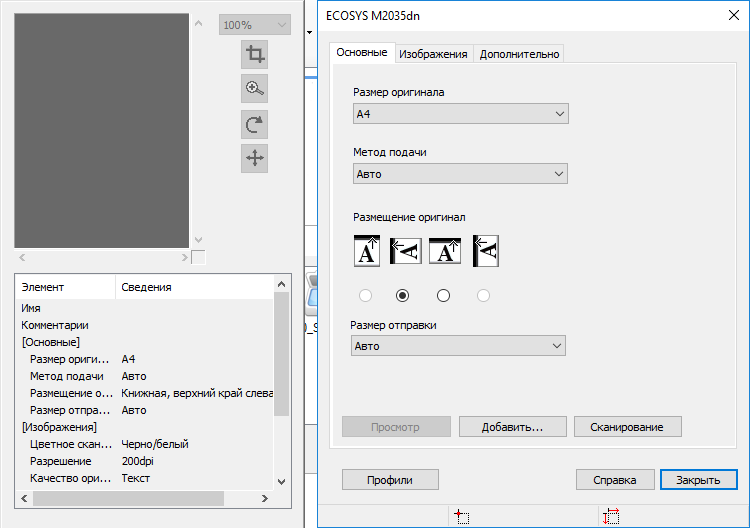Click the rotate preview icon
This screenshot has height=528, width=750.
(x=255, y=124)
